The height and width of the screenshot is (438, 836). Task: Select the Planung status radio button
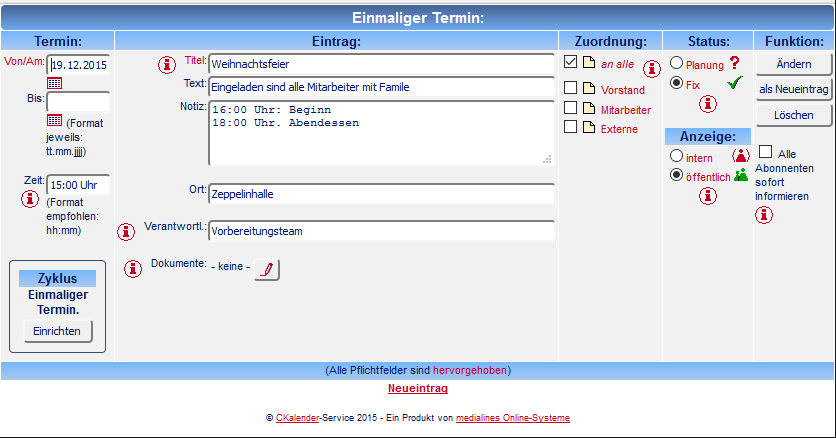point(676,63)
